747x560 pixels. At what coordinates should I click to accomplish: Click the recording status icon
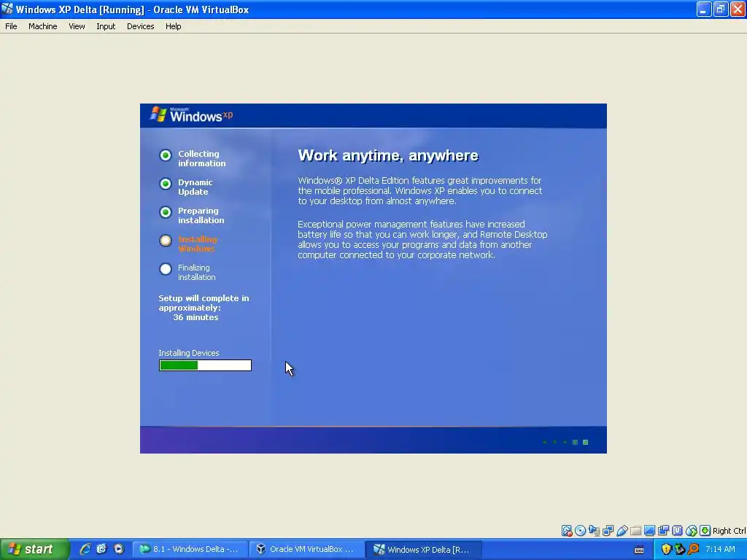663,531
